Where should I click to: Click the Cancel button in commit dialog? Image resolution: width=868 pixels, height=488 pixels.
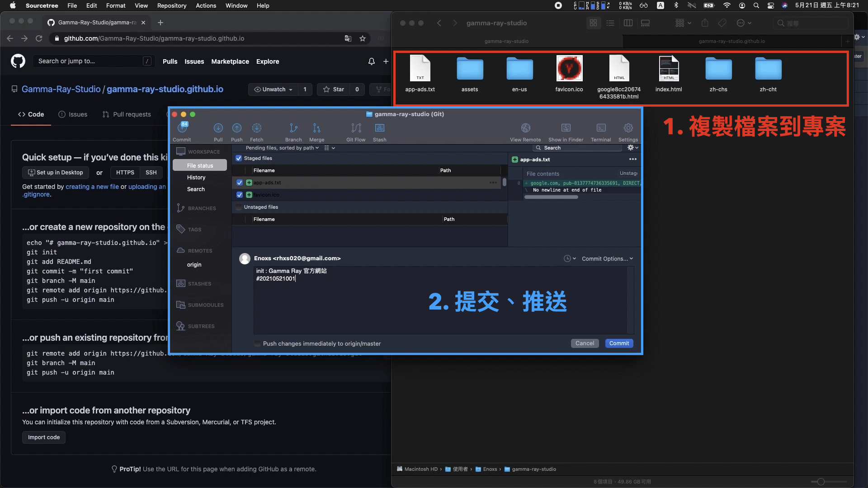tap(585, 343)
